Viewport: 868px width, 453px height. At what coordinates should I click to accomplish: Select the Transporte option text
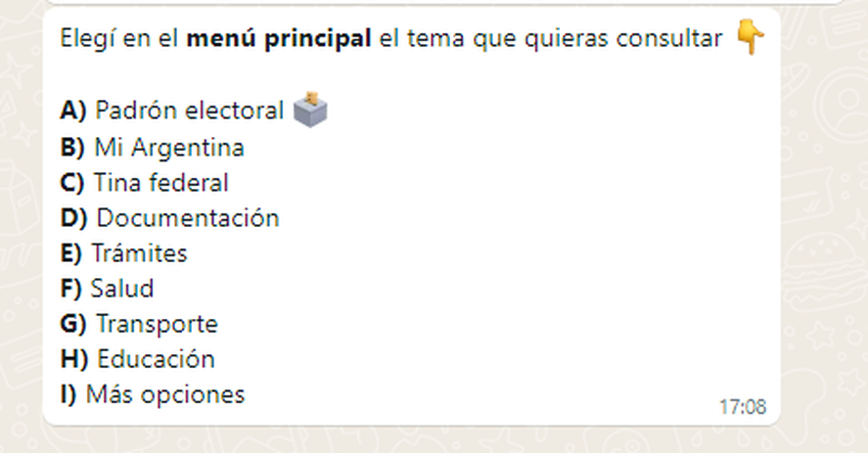(x=157, y=325)
